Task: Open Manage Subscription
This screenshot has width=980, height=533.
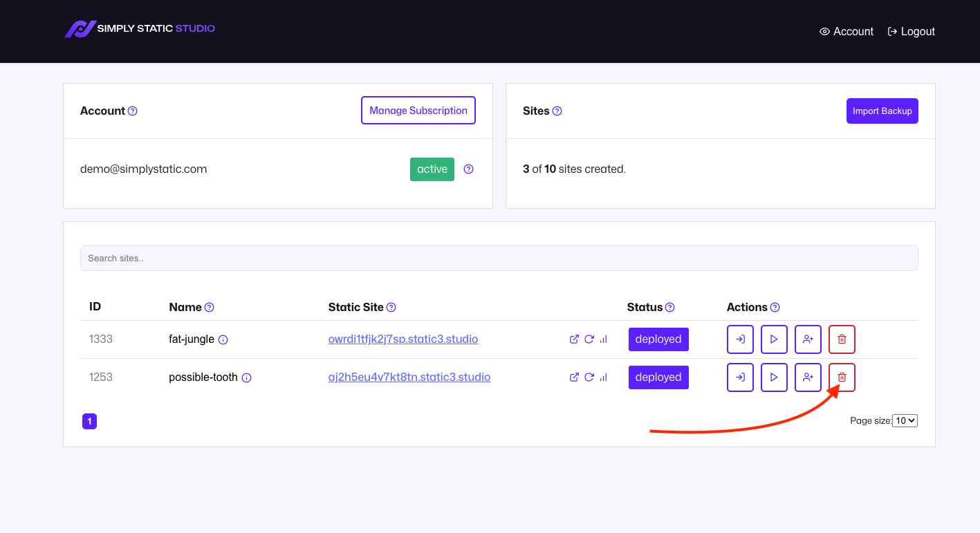Action: pyautogui.click(x=418, y=111)
